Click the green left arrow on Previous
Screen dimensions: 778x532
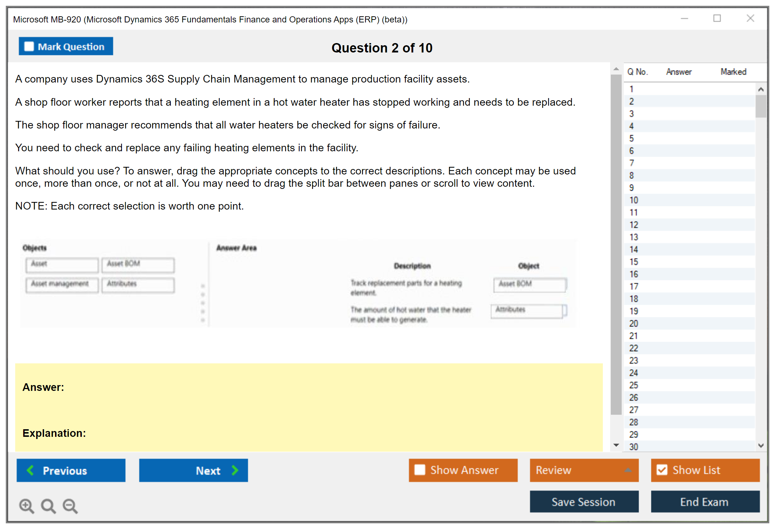(31, 470)
